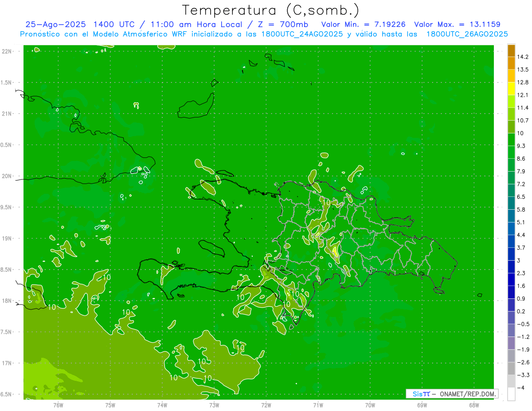The image size is (532, 411).
Task: Click the 'Valor Max. = 13.1159' text
Action: pos(457,24)
